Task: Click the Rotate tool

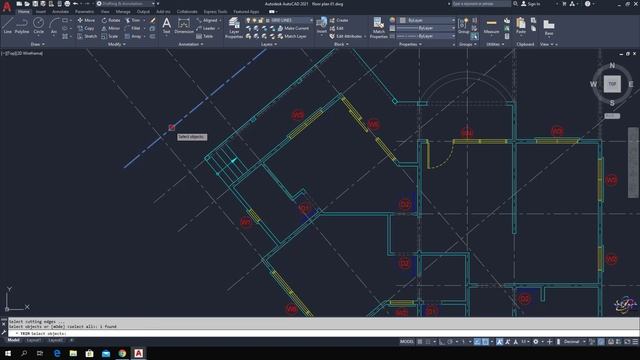Action: [111, 20]
